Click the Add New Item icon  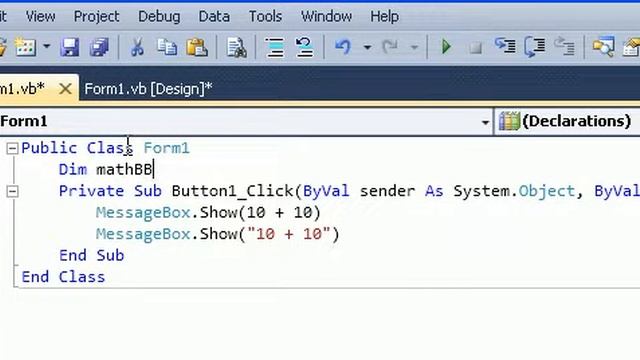25,47
